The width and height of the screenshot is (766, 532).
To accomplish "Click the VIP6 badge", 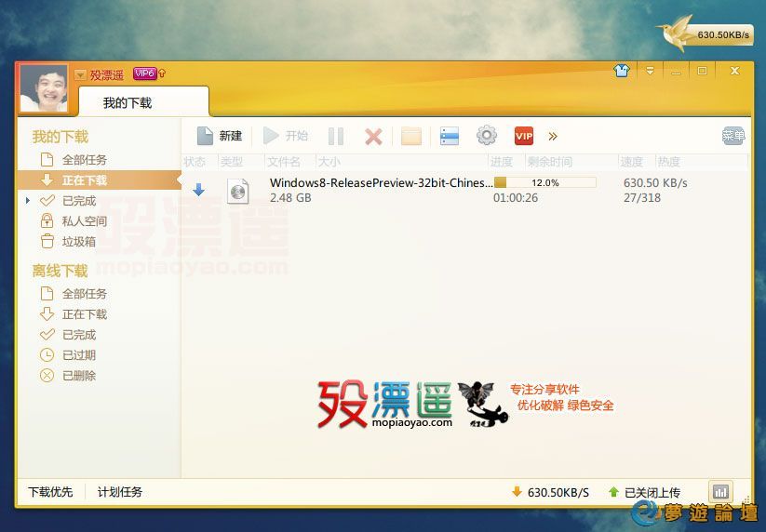I will [144, 73].
